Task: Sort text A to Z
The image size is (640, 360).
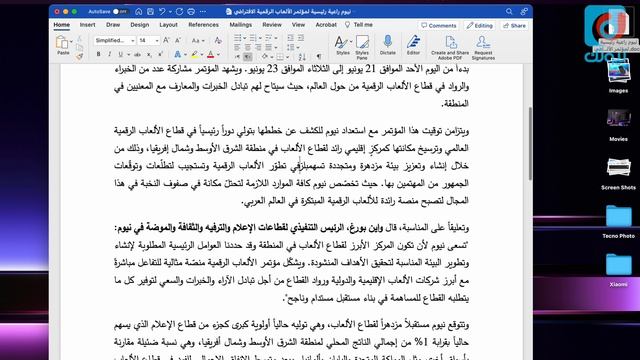Action: (302, 57)
